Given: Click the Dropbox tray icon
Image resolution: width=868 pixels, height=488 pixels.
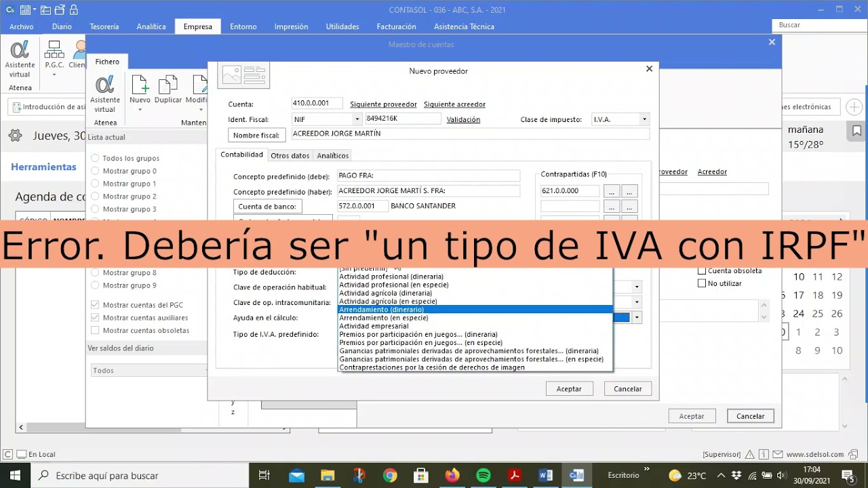Looking at the screenshot, I should coord(736,475).
